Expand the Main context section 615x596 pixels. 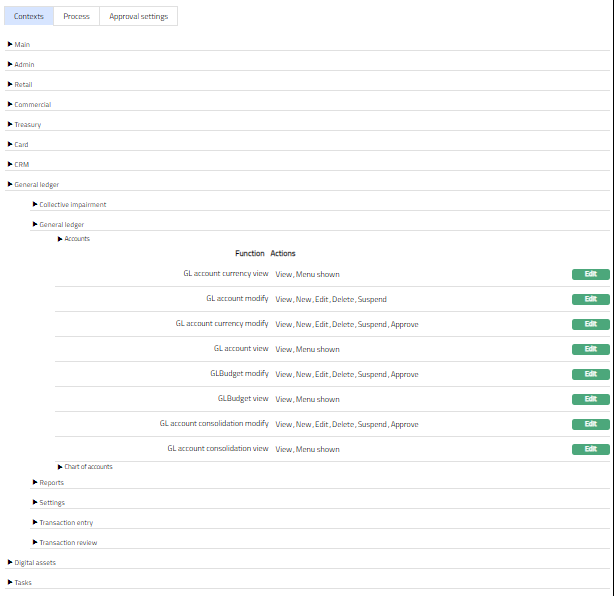click(x=22, y=45)
